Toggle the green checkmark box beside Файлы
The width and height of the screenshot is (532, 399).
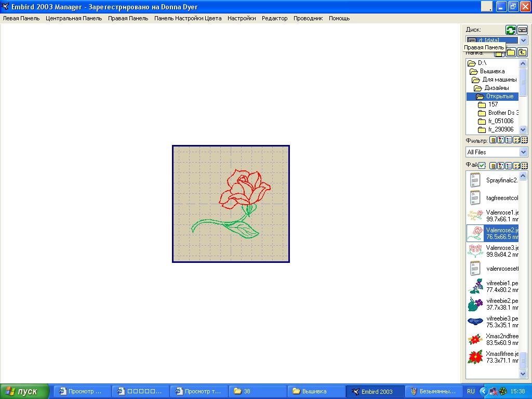pyautogui.click(x=482, y=166)
